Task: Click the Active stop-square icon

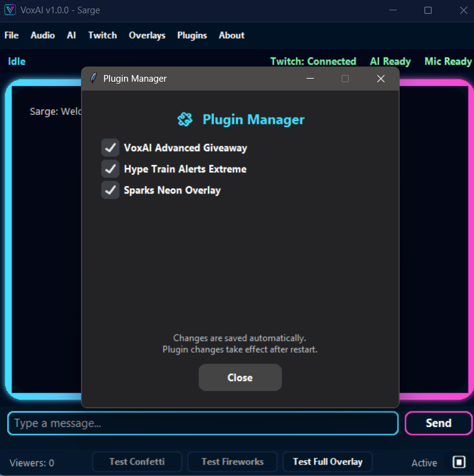Action: click(459, 462)
